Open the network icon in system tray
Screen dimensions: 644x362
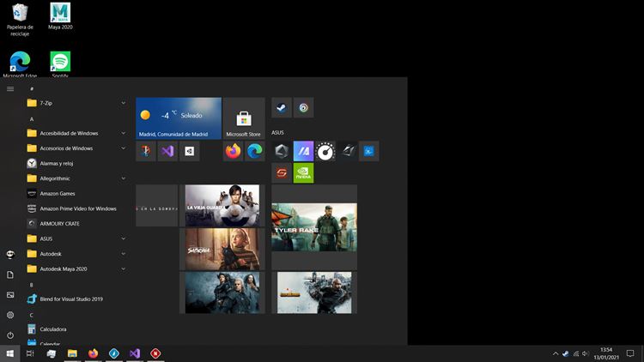[576, 353]
